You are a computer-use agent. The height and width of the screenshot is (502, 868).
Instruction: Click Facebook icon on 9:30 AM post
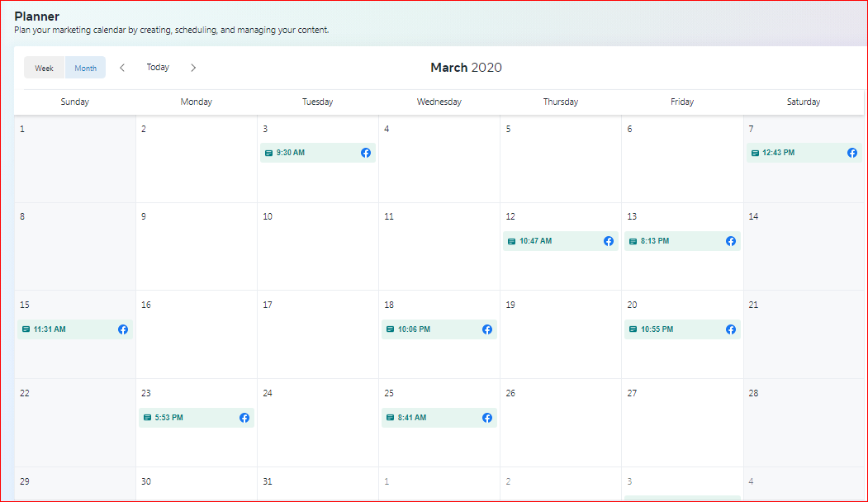click(x=366, y=153)
